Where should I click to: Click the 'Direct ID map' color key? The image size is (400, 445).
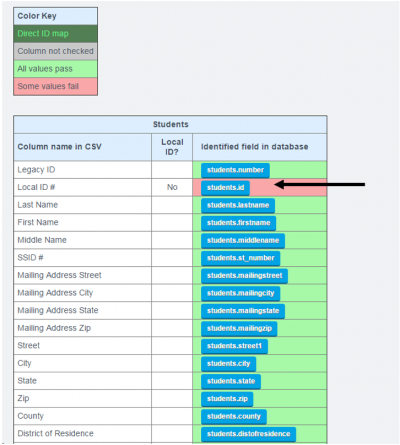tap(55, 34)
